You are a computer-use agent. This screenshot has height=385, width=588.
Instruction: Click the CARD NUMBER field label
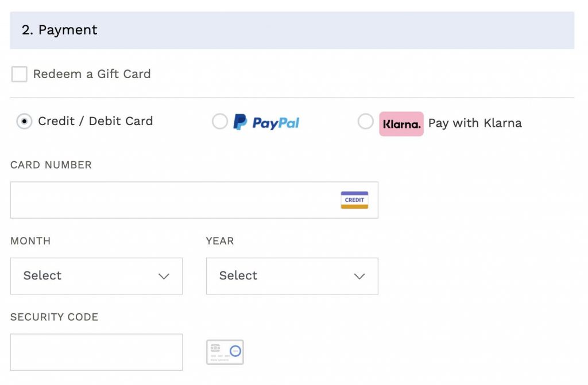(51, 165)
